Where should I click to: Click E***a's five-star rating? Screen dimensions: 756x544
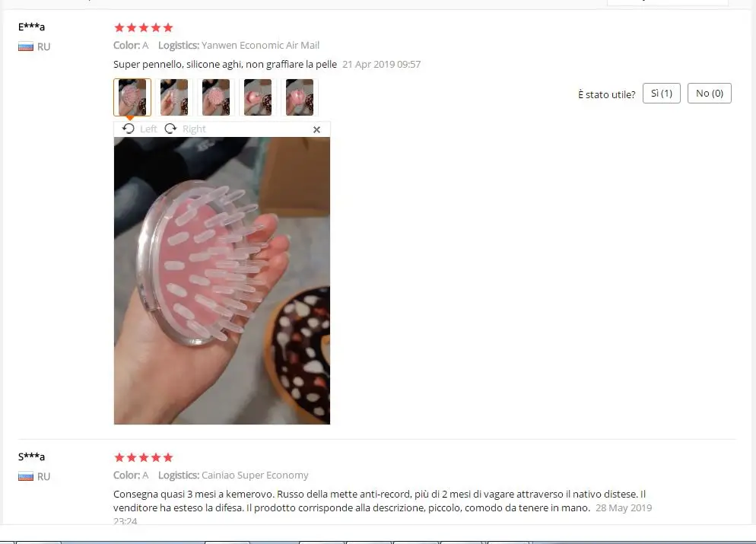pyautogui.click(x=143, y=27)
